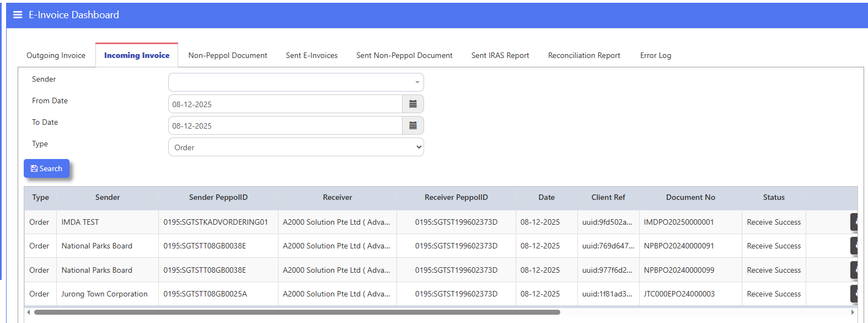Click client ref uuid:1f81ad3...
Screen dimensions: 868x323
click(607, 294)
